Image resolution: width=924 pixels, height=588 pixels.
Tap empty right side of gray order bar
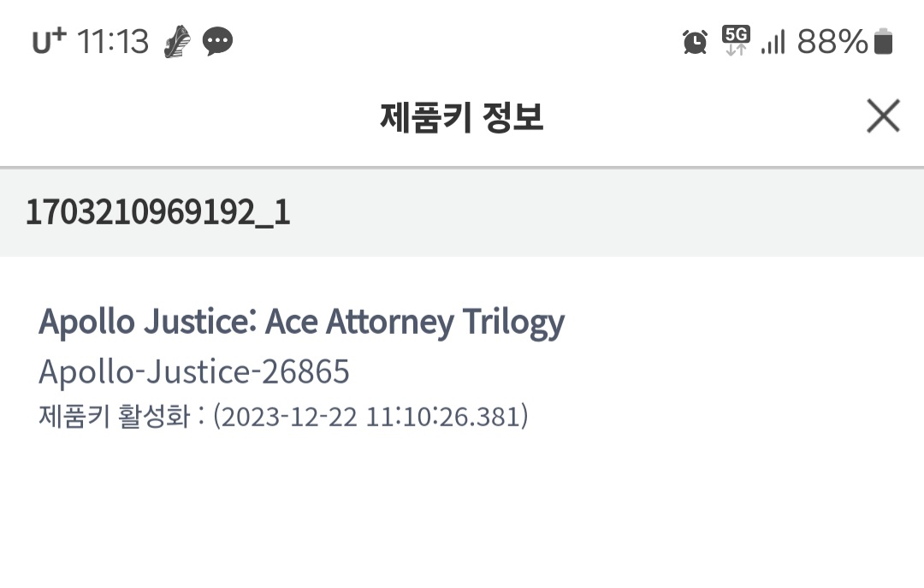[x=684, y=212]
